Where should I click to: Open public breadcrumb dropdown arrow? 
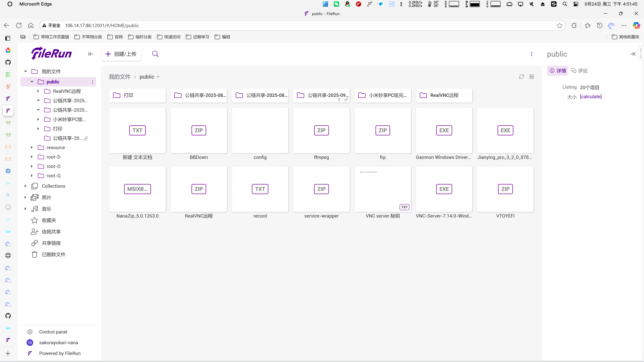point(158,77)
